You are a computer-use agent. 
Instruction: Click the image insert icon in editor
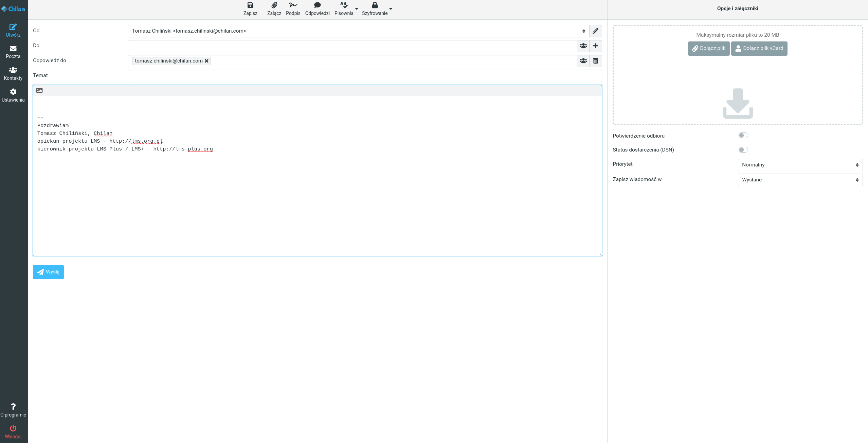click(39, 90)
